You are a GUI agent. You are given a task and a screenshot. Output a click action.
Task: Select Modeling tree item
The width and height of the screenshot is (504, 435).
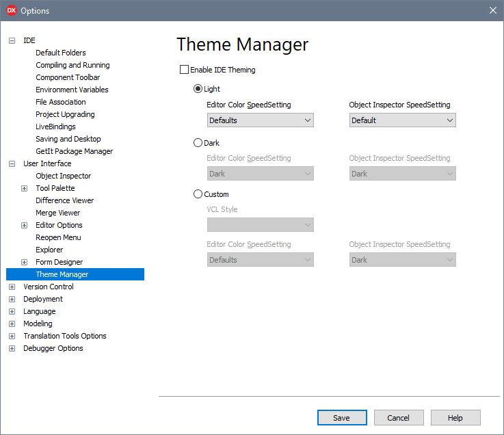click(x=38, y=324)
